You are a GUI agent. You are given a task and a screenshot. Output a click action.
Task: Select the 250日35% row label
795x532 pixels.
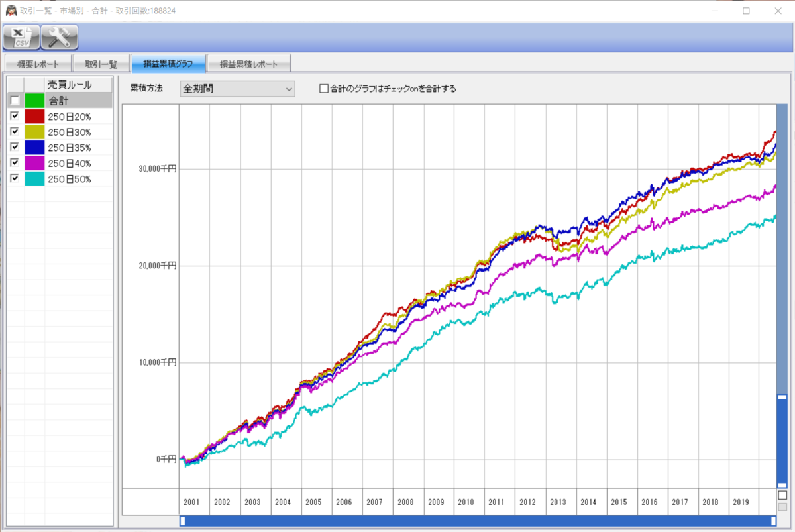(x=70, y=148)
